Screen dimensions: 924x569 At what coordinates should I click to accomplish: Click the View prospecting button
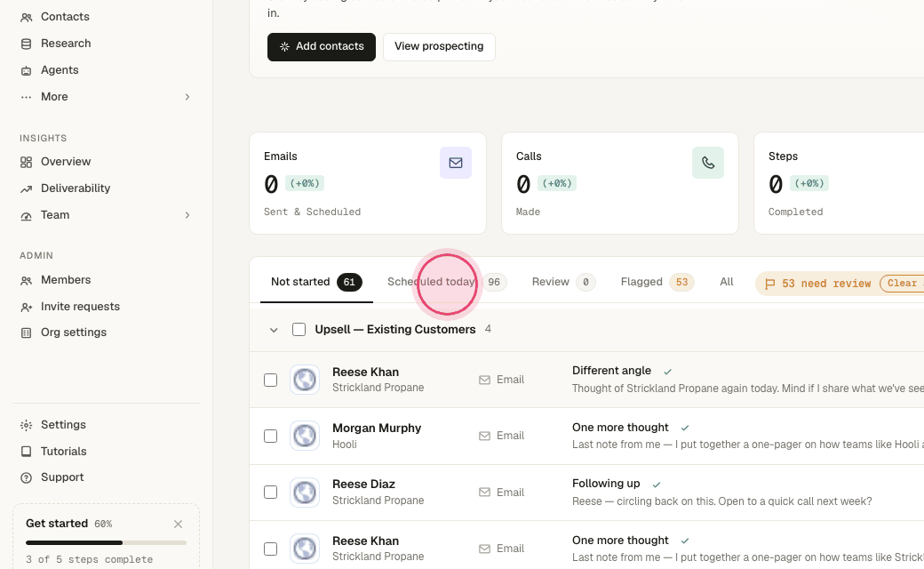(439, 46)
